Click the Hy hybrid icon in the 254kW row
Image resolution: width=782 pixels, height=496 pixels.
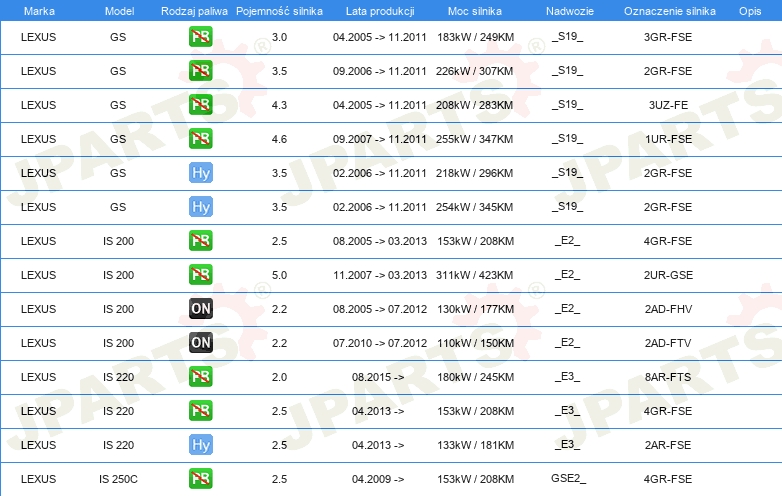point(200,207)
